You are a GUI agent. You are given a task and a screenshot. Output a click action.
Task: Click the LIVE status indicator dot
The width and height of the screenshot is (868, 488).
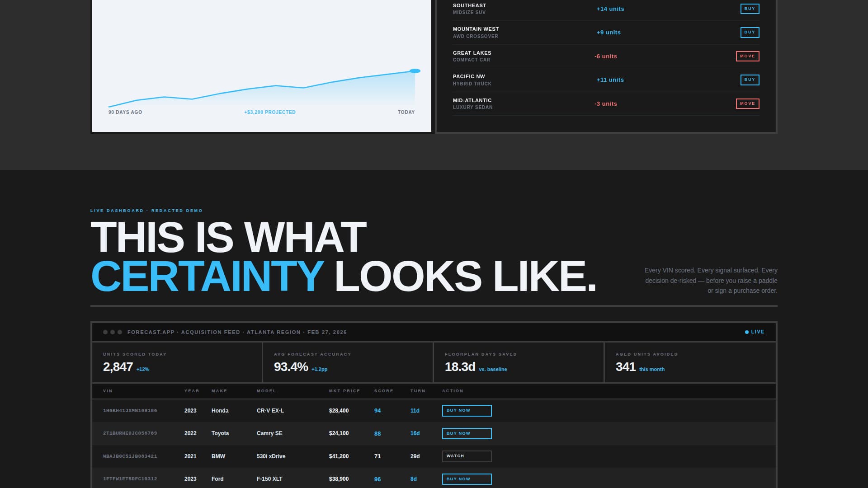[x=746, y=331]
